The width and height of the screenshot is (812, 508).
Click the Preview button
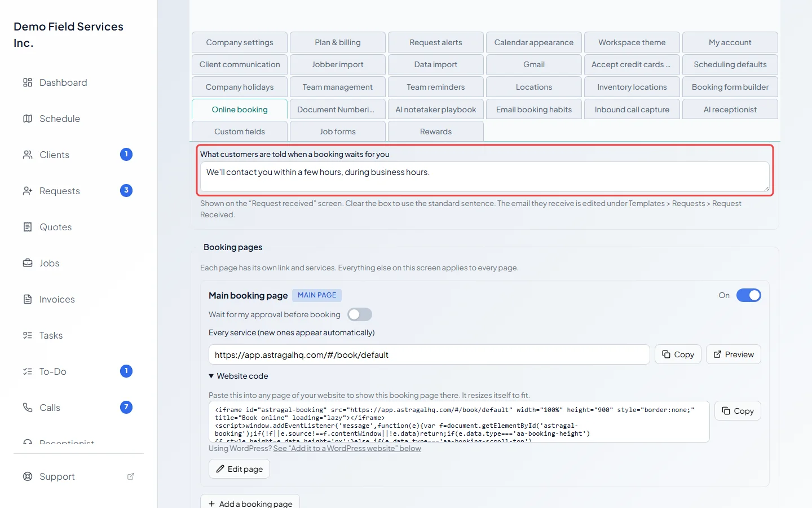point(734,354)
